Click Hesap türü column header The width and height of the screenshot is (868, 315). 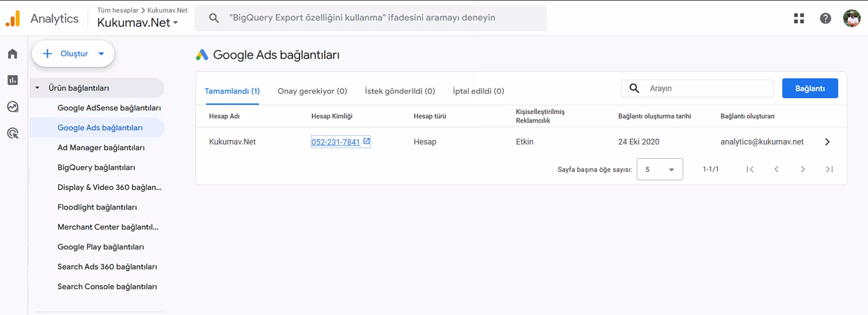(x=430, y=116)
